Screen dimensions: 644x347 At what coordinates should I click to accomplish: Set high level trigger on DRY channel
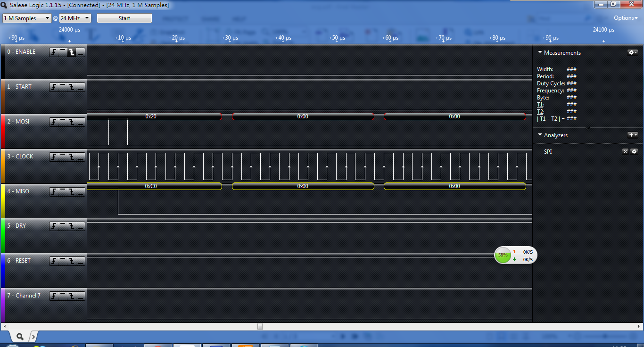(63, 226)
